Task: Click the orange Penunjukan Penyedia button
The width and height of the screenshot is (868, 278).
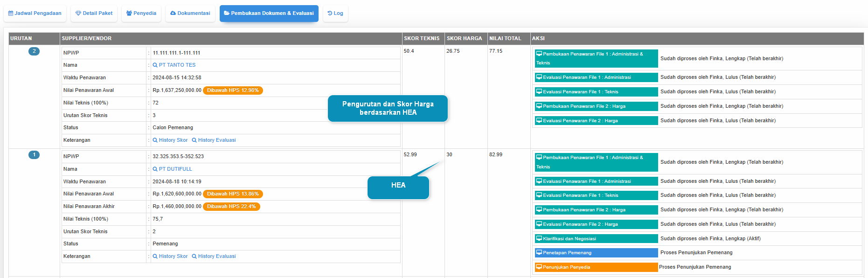Action: (596, 267)
